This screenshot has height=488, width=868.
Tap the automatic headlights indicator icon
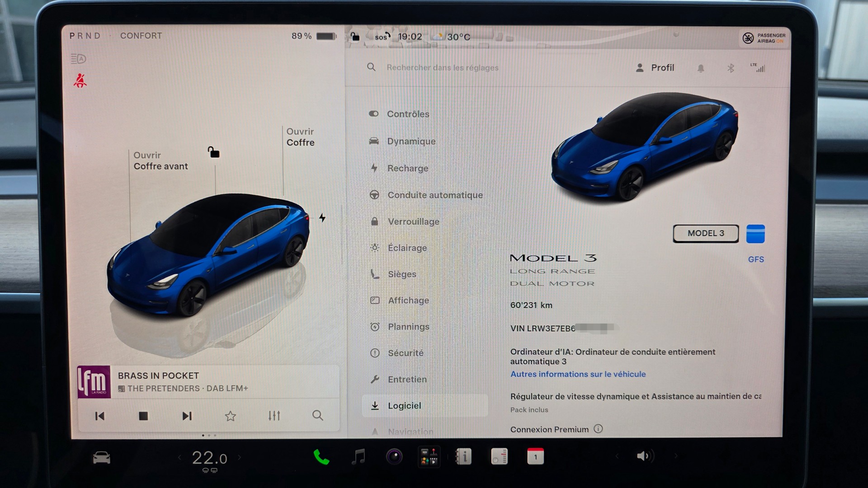tap(78, 59)
